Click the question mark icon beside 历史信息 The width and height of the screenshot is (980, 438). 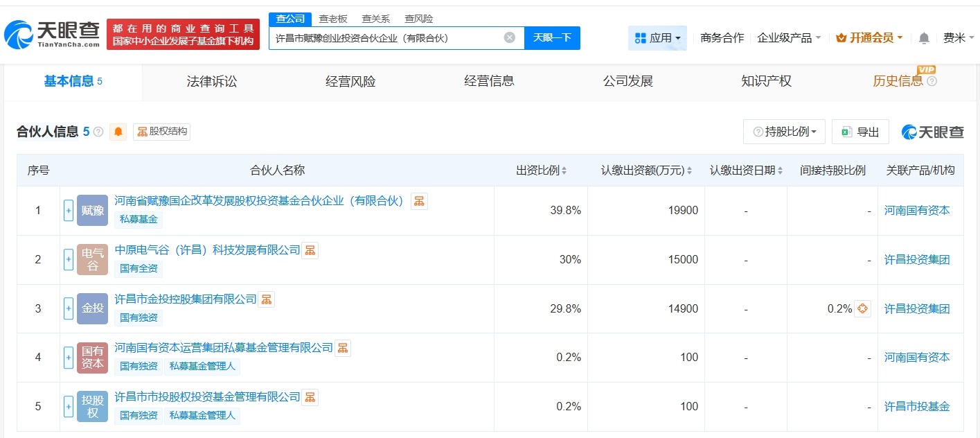932,81
